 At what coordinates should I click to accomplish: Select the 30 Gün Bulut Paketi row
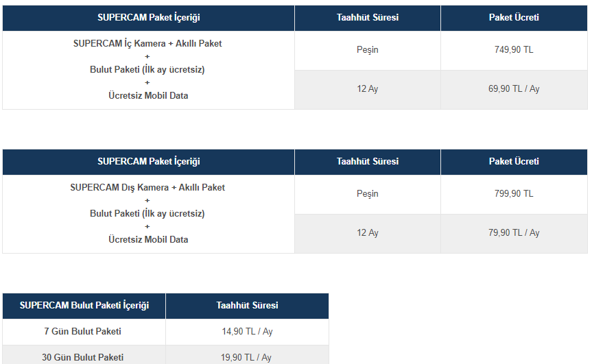click(x=165, y=355)
